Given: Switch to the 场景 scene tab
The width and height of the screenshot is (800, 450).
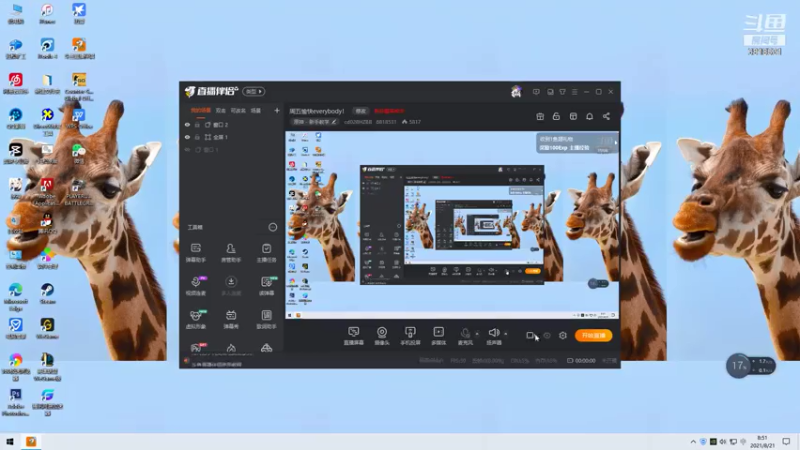Looking at the screenshot, I should [x=256, y=111].
